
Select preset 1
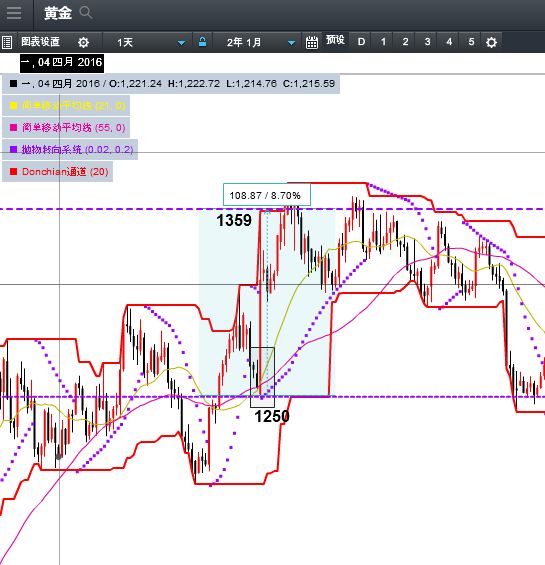(x=383, y=42)
